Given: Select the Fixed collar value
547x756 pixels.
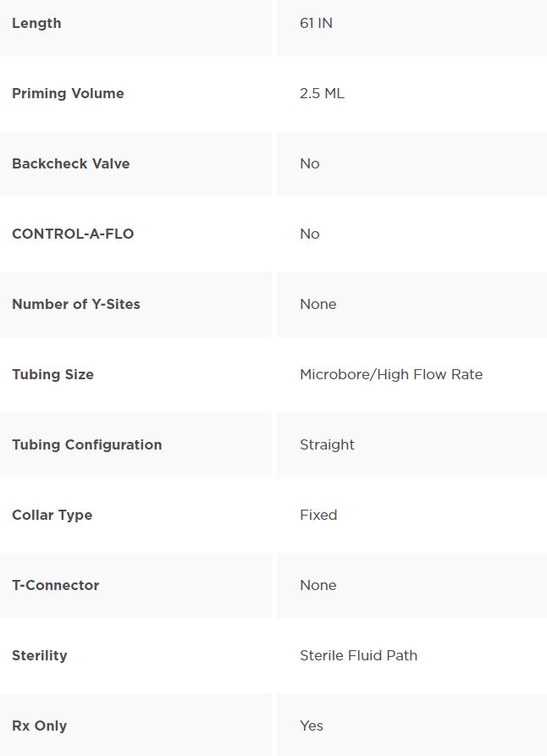Looking at the screenshot, I should pyautogui.click(x=318, y=515).
